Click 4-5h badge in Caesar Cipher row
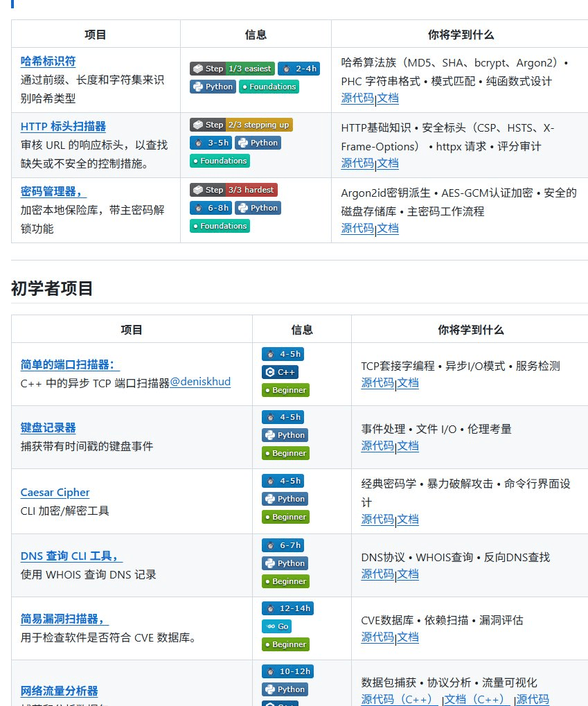 pyautogui.click(x=283, y=482)
